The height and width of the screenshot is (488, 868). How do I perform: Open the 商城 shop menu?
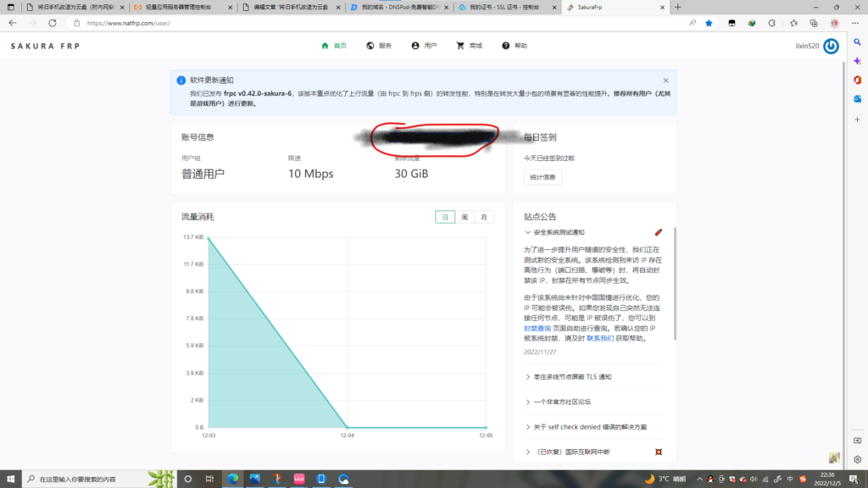pos(470,46)
